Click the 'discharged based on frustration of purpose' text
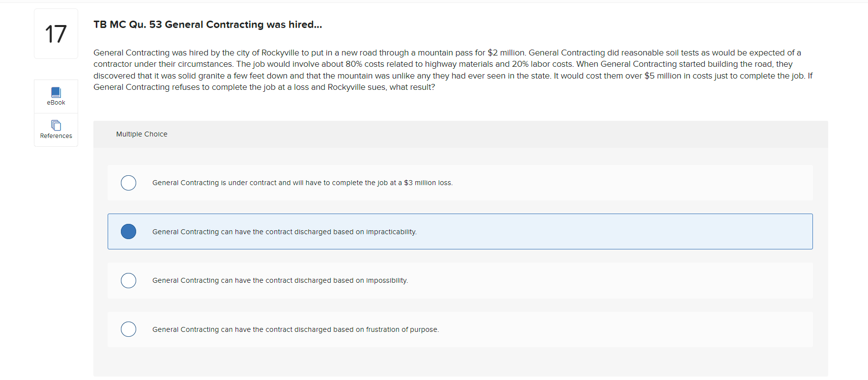The width and height of the screenshot is (868, 380). click(295, 329)
